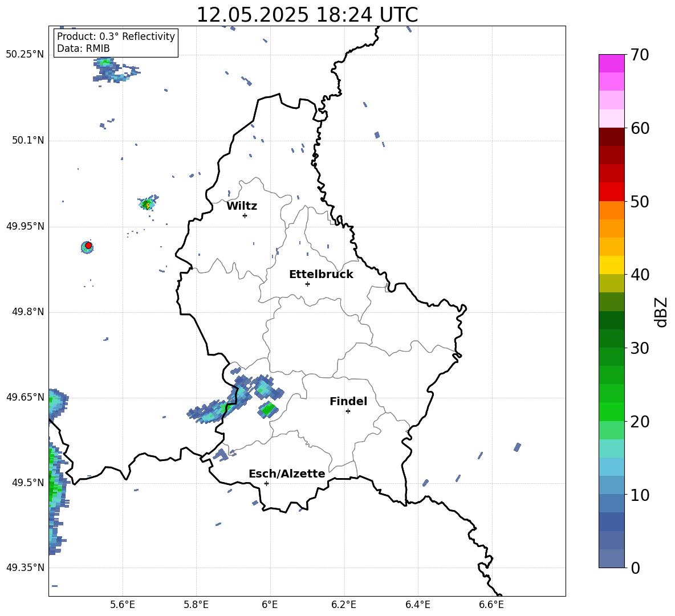Click the cross marker below the Findel label
Viewport: 675px width, 616px height.
348,411
